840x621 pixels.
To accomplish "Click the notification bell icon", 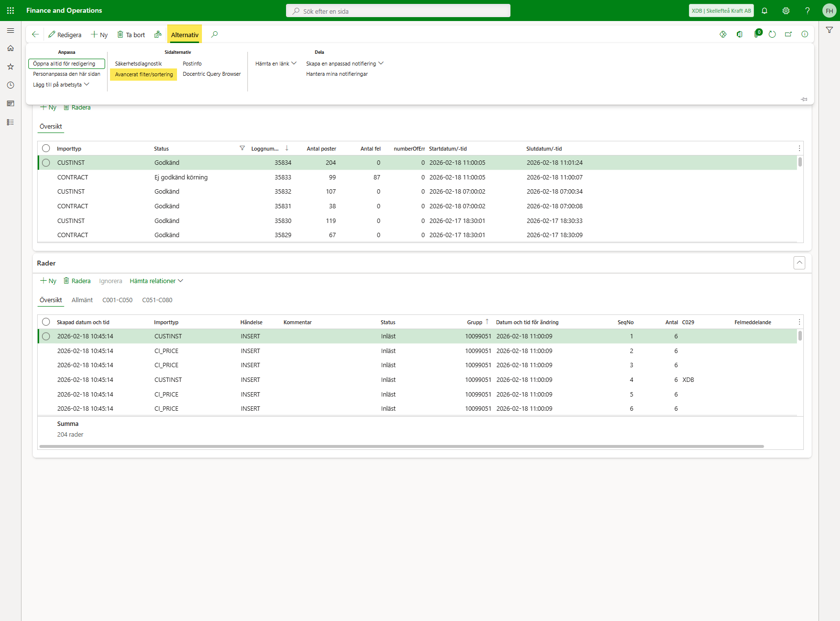I will [x=764, y=11].
